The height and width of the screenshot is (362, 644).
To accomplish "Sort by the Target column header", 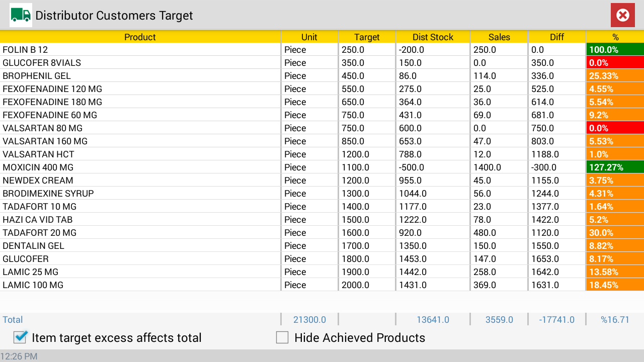I will pyautogui.click(x=367, y=37).
